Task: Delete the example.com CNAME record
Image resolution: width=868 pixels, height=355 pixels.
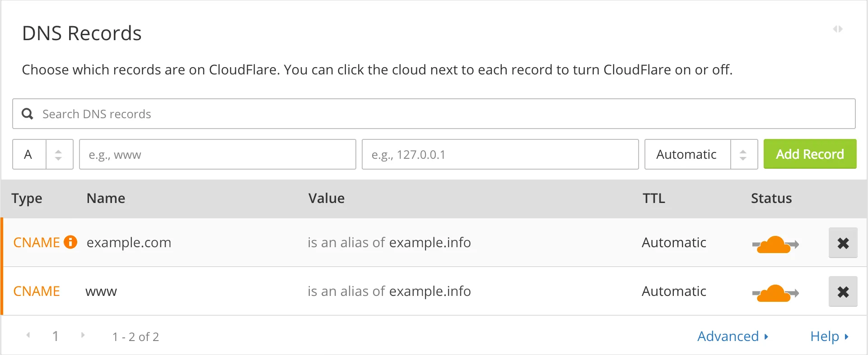Action: click(843, 243)
